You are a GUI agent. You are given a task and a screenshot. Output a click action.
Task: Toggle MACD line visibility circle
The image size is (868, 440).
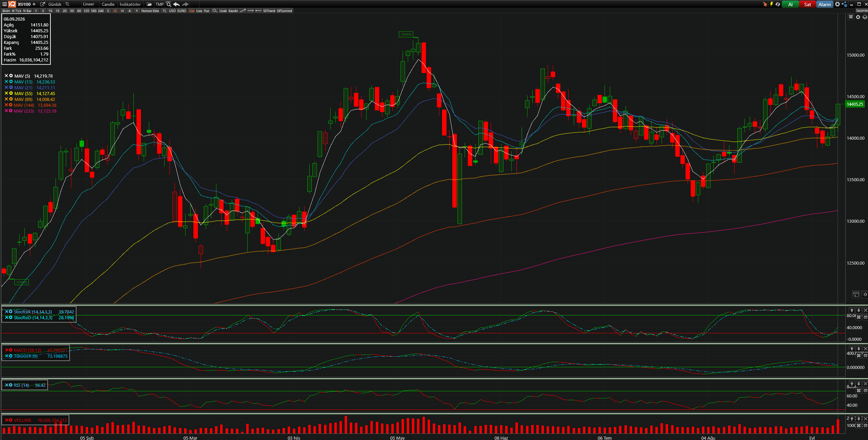coord(11,350)
